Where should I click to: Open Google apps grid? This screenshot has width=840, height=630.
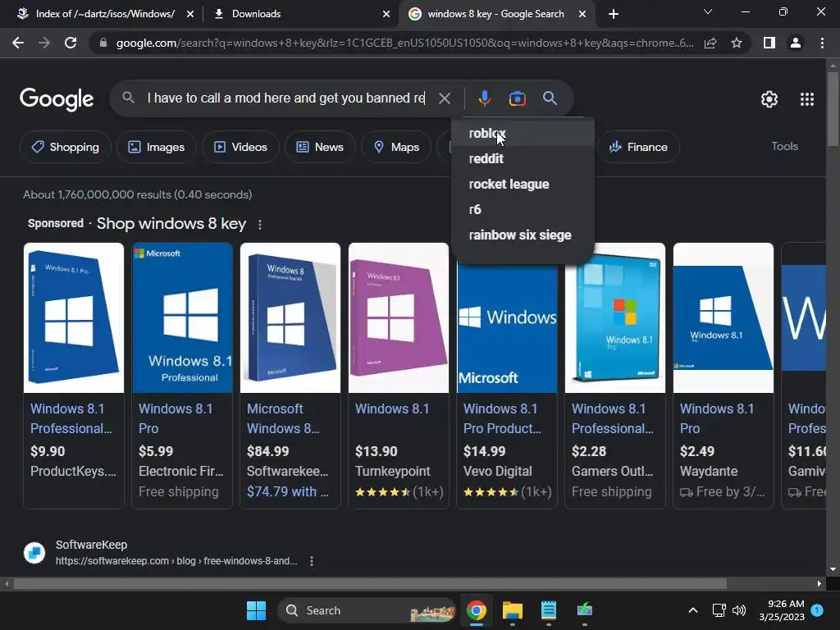tap(807, 99)
